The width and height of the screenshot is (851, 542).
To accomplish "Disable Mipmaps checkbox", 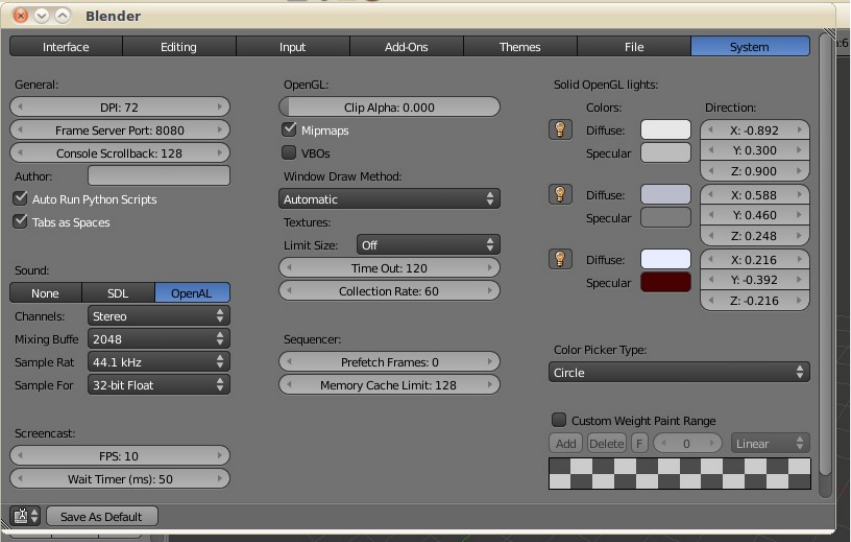I will (289, 130).
